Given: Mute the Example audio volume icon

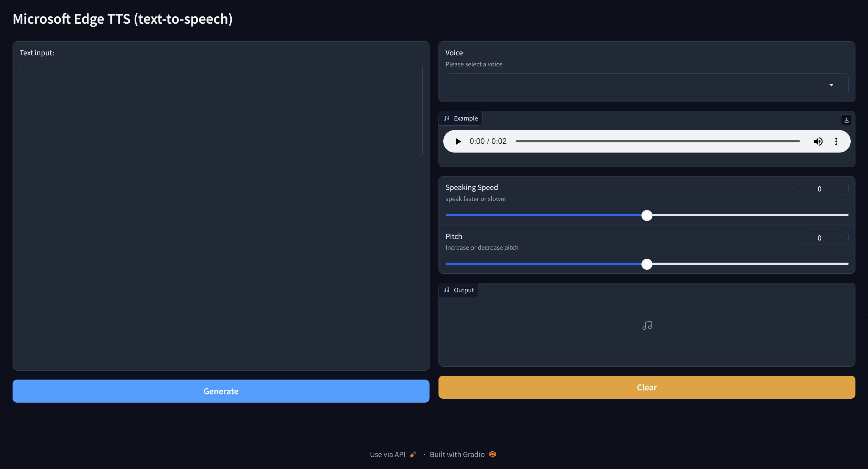Looking at the screenshot, I should pos(818,141).
